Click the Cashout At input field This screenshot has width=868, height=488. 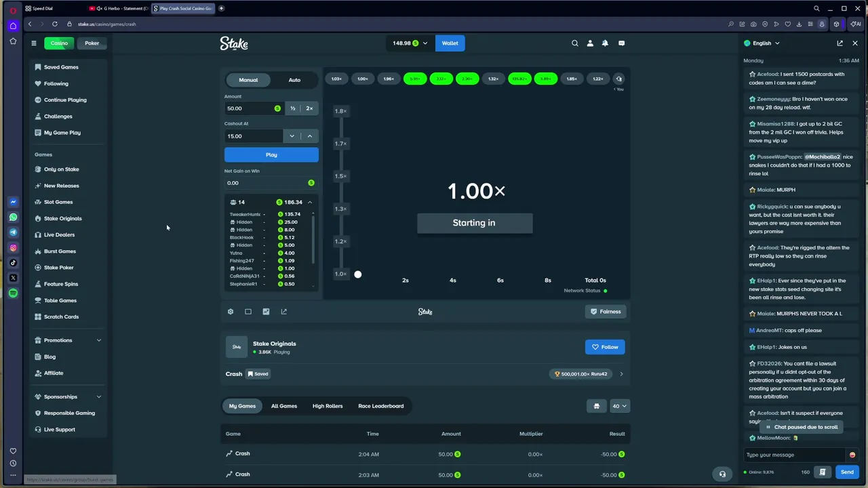pos(254,136)
